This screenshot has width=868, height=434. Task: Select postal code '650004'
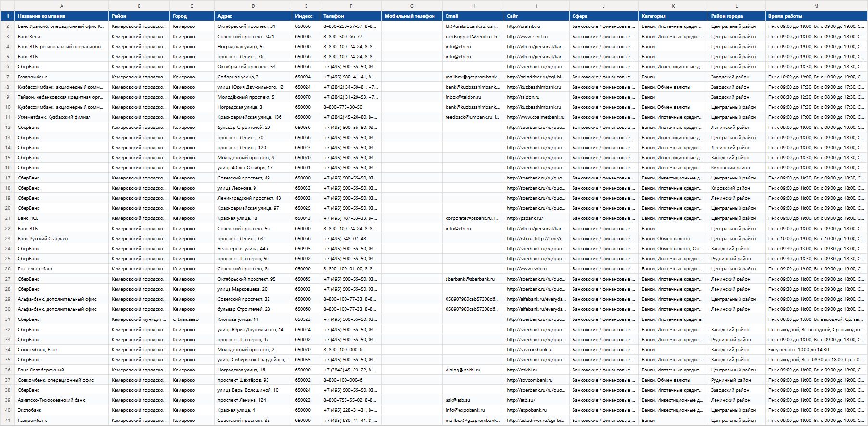[x=306, y=77]
